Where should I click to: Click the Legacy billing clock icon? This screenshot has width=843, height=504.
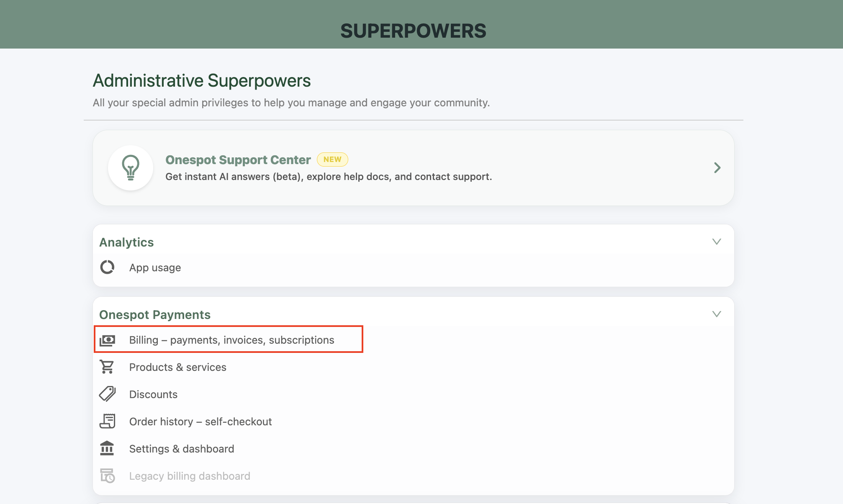click(x=108, y=476)
